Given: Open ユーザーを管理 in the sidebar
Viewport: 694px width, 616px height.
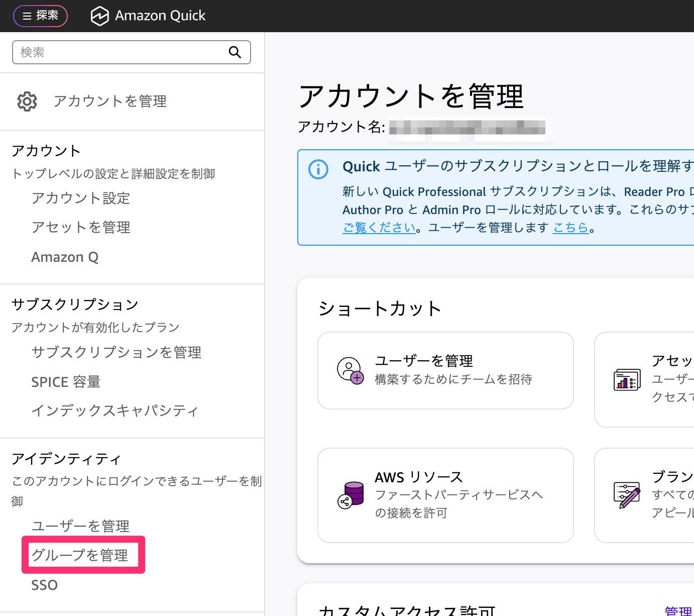Looking at the screenshot, I should click(80, 526).
